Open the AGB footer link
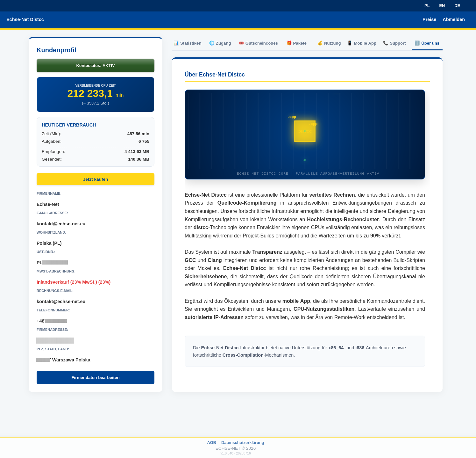The height and width of the screenshot is (458, 476). (212, 442)
